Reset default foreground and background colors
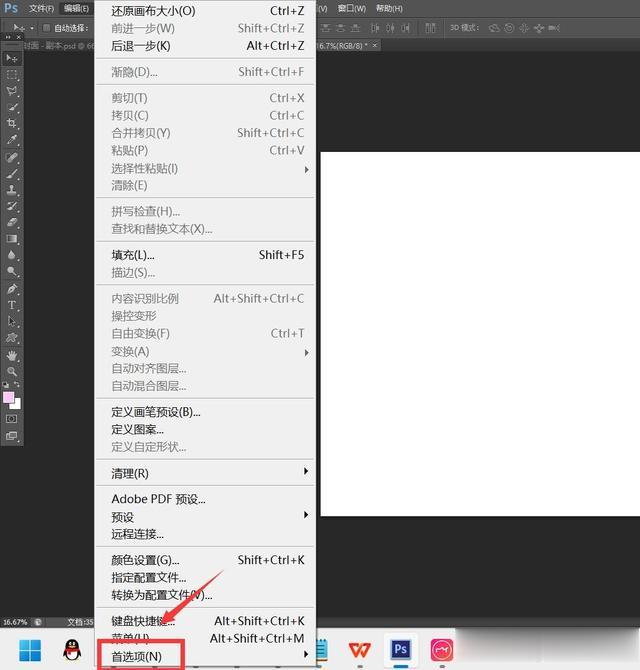The width and height of the screenshot is (640, 670). (x=6, y=384)
